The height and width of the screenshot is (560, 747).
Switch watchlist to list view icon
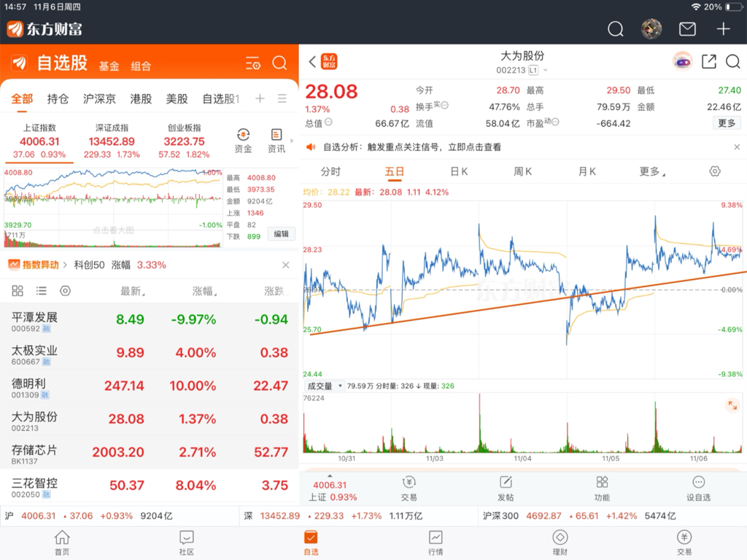click(x=42, y=290)
